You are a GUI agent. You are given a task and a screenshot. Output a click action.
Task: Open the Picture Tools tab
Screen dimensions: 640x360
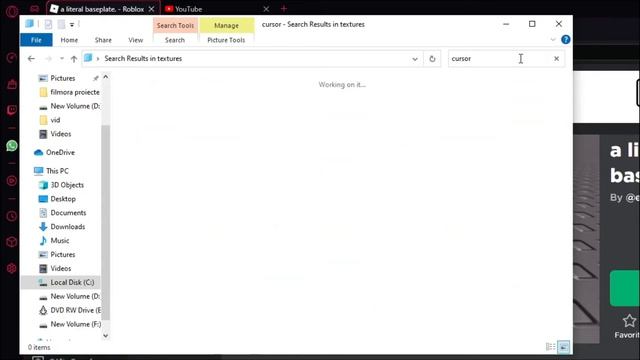point(226,40)
